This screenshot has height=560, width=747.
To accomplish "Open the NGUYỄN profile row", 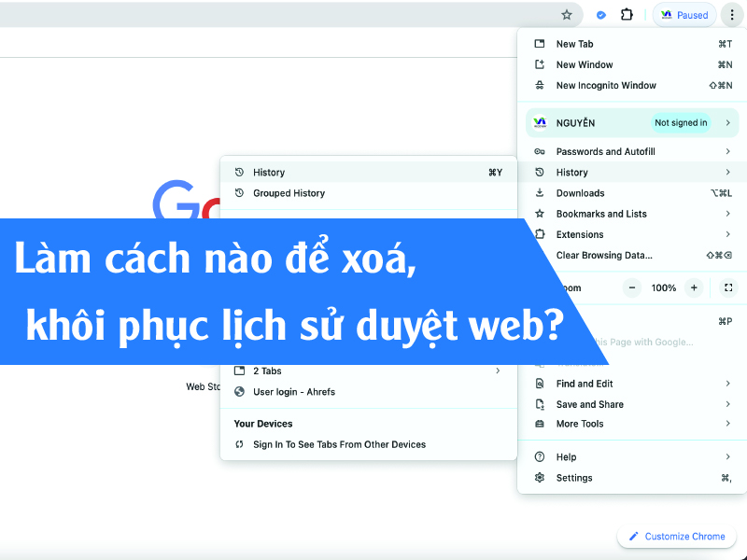I will click(x=632, y=123).
